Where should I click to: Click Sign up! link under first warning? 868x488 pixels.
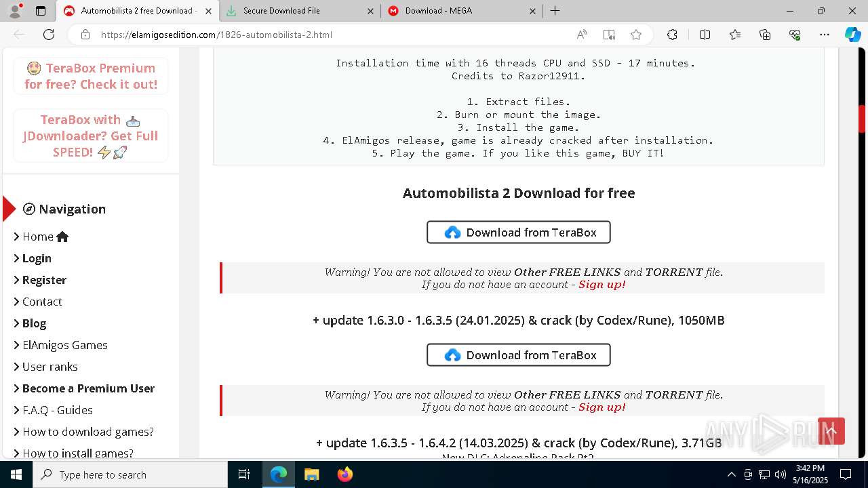click(x=601, y=285)
